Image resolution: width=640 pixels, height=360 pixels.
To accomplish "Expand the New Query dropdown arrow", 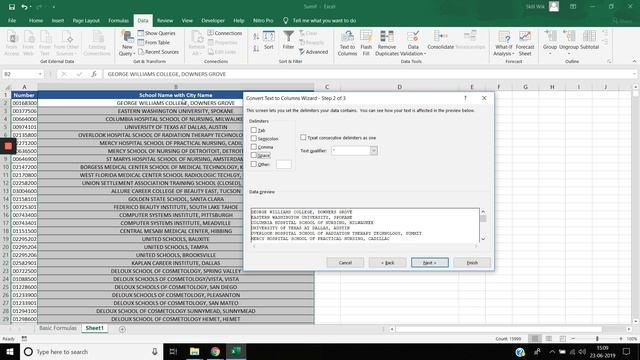I will (134, 54).
